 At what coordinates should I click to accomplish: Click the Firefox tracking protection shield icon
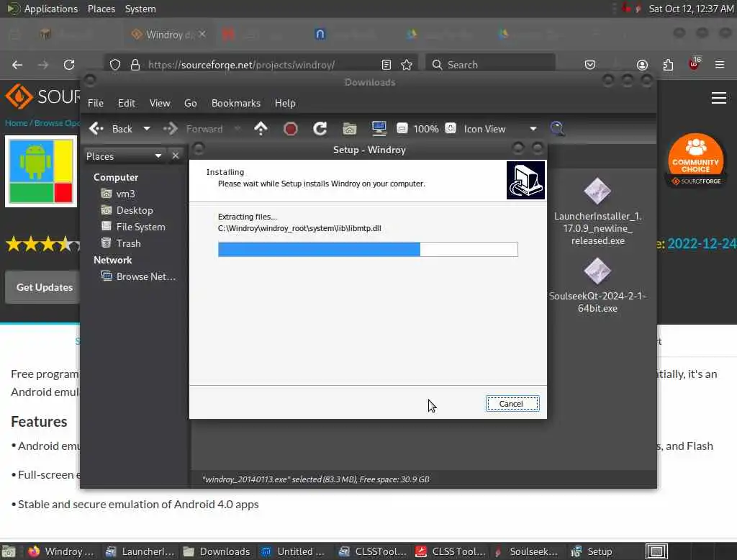tap(115, 65)
